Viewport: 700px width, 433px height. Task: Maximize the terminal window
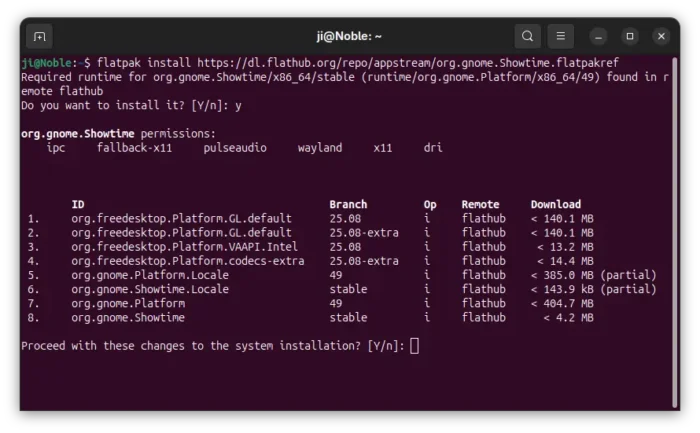(x=630, y=37)
